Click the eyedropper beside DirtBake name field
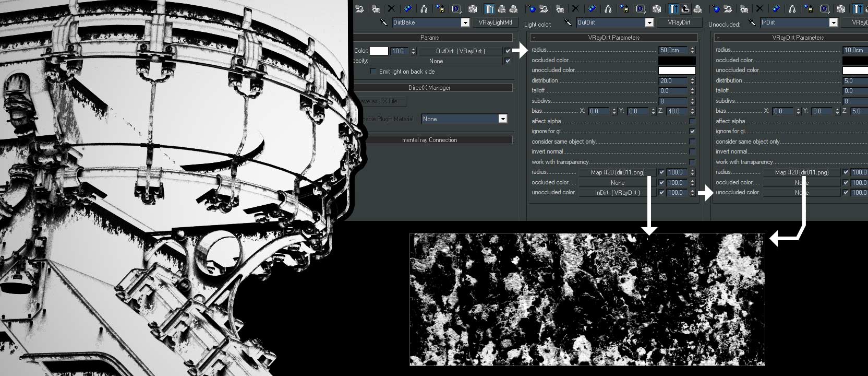 coord(384,22)
